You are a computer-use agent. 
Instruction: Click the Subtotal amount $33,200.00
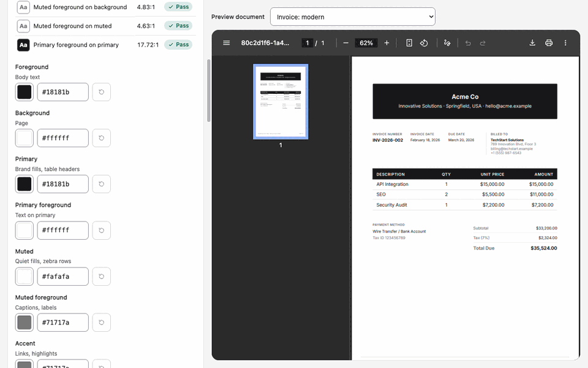(546, 228)
